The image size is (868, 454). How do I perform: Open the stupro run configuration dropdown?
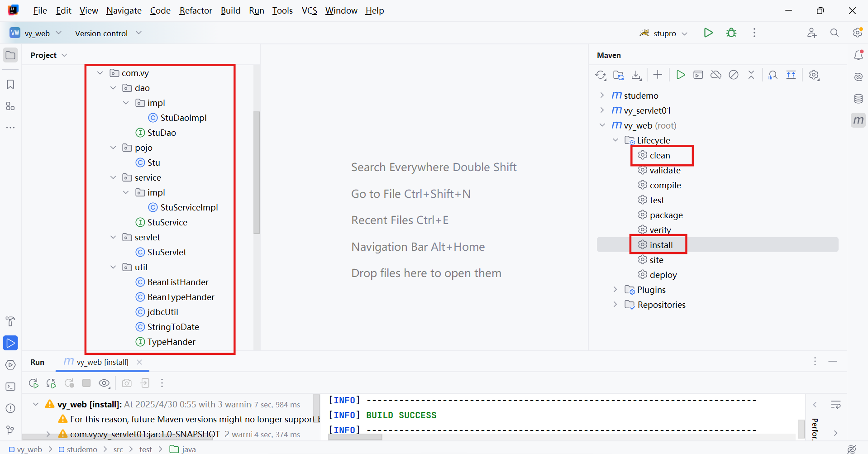(x=664, y=33)
